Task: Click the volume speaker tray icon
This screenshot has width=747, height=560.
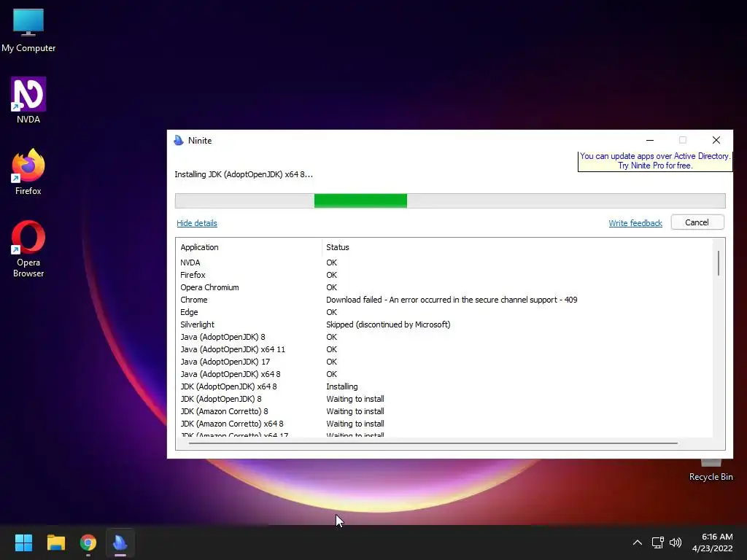Action: 676,542
